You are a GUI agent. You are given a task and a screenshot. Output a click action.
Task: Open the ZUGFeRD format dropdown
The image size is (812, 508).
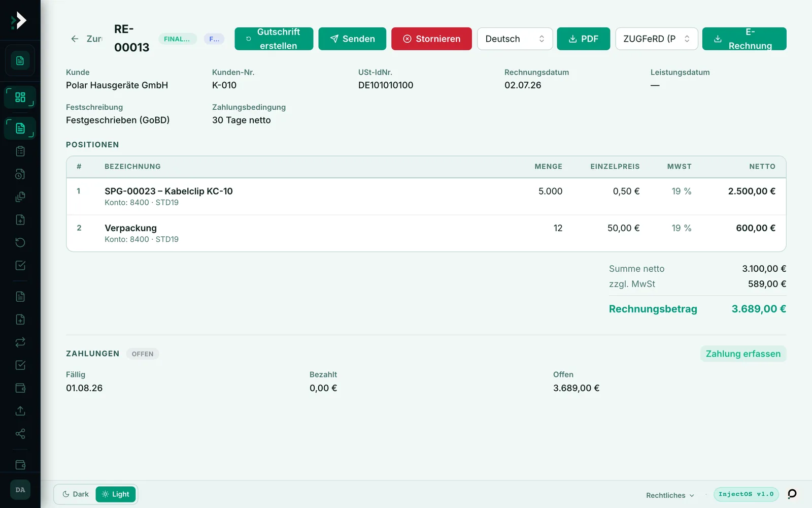pyautogui.click(x=657, y=39)
